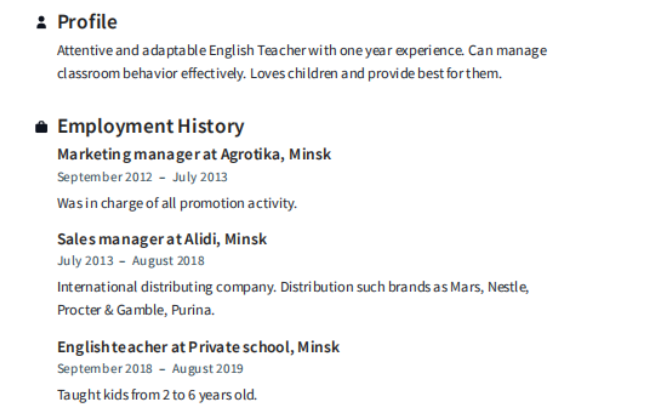Click the word 'Nestle' in the brands list
This screenshot has width=649, height=415.
tap(507, 287)
